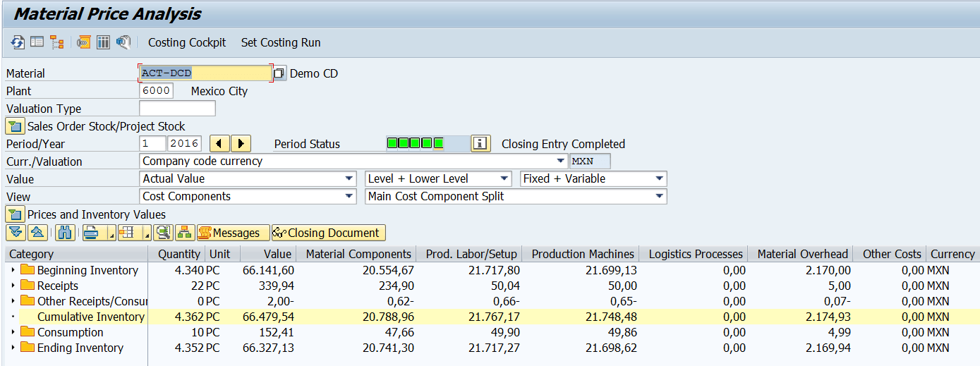Click the orange scroll icon in the top toolbar
Image resolution: width=980 pixels, height=366 pixels.
[84, 42]
